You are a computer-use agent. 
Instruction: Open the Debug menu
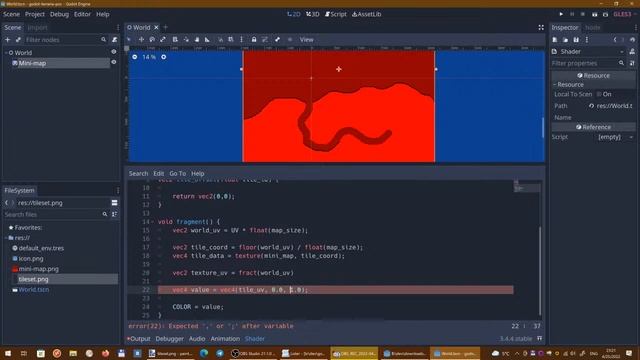(x=59, y=14)
